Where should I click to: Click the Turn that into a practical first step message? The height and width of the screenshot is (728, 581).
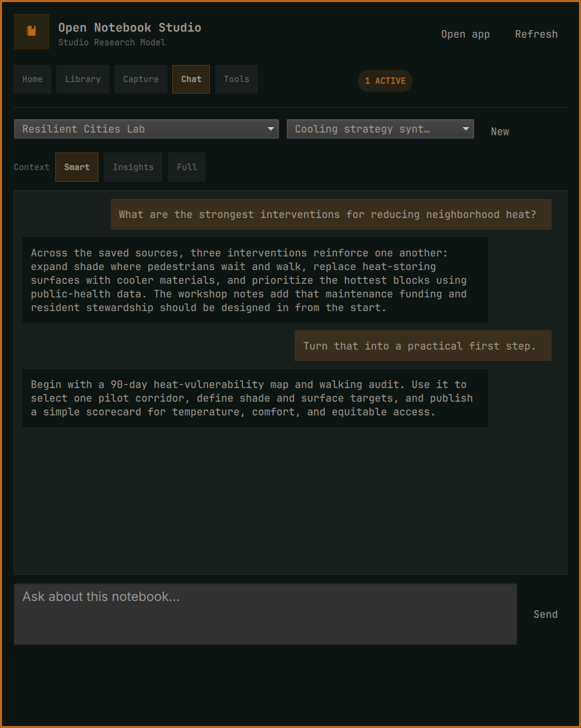tap(423, 346)
